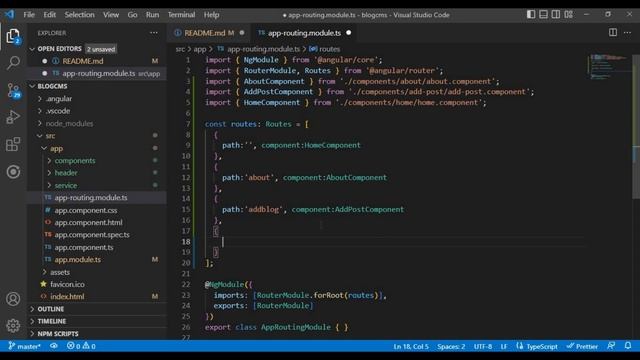Open the Help menu
This screenshot has height=360, width=640.
(x=211, y=15)
